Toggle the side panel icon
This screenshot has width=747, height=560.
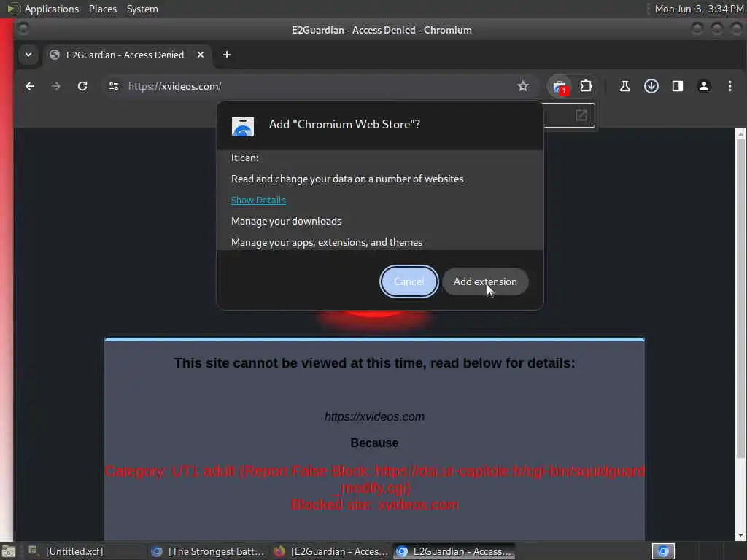[x=678, y=86]
